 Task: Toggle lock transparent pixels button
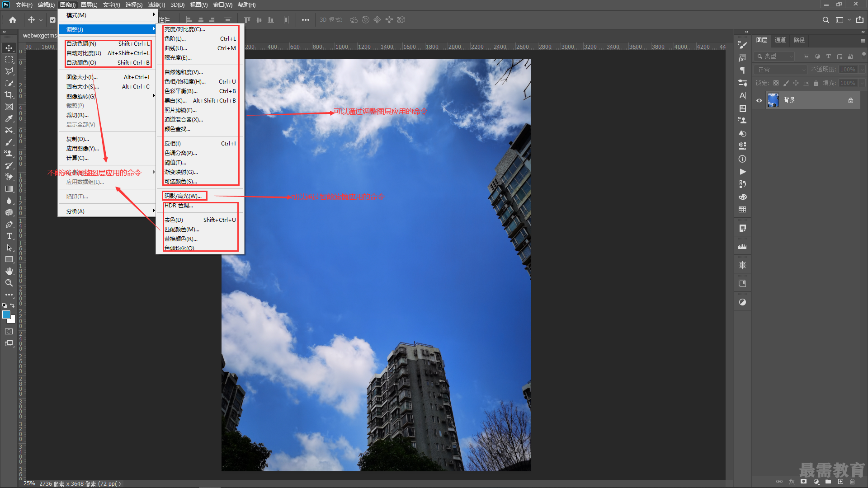click(x=776, y=83)
